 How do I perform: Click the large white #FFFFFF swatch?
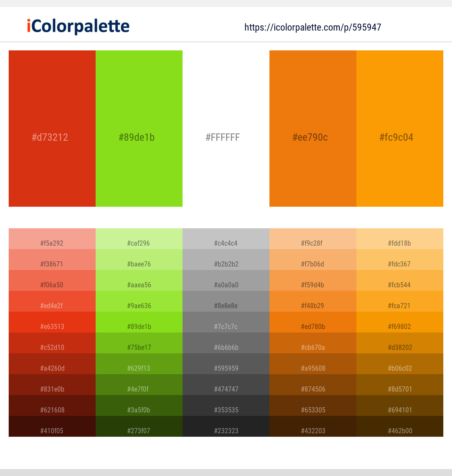pyautogui.click(x=226, y=129)
